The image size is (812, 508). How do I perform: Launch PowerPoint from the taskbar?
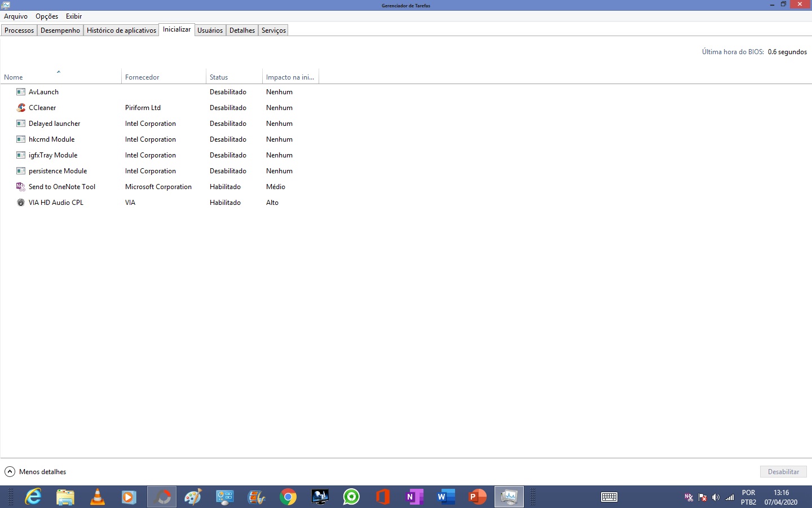(x=478, y=497)
